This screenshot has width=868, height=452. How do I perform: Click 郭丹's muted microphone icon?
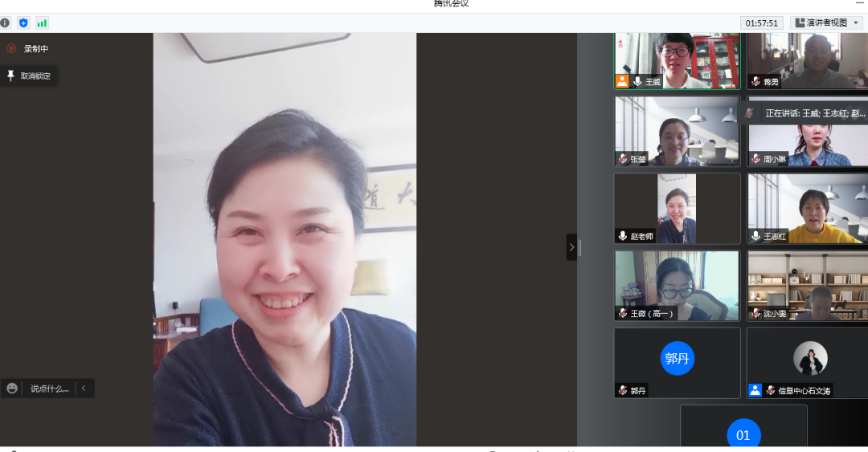coord(623,391)
